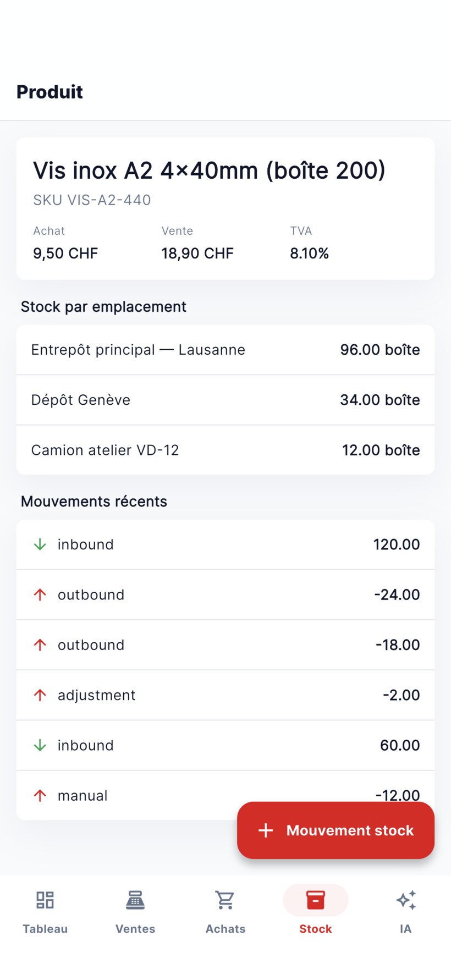Viewport: 451px width, 980px height.
Task: Tap the -18.00 movement amount
Action: pyautogui.click(x=398, y=645)
